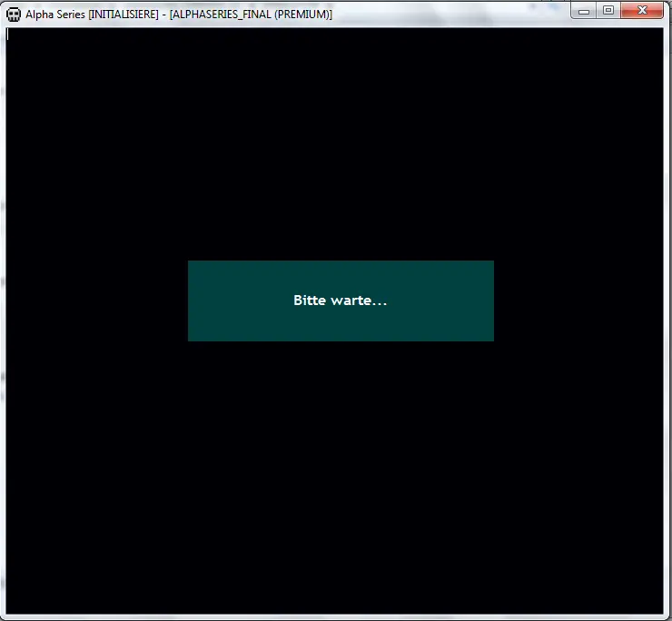Maximize the Alpha Series window
Screen dimensions: 672x621
(608, 11)
